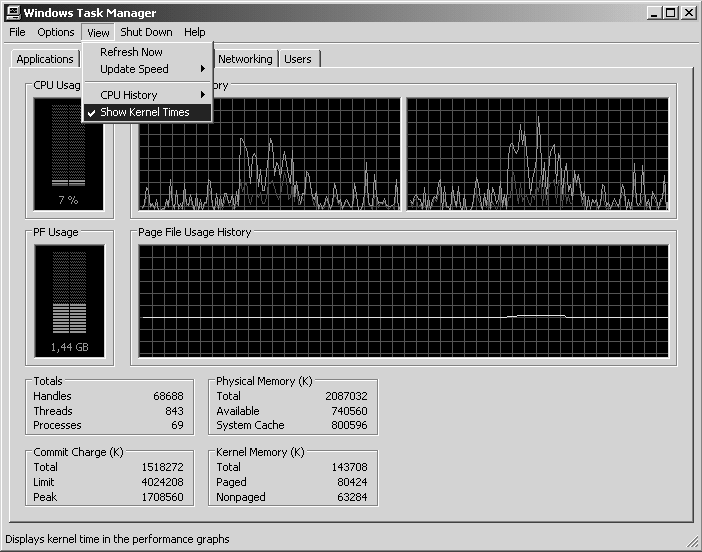Select the Handles value 68688
This screenshot has width=702, height=552.
pos(168,396)
